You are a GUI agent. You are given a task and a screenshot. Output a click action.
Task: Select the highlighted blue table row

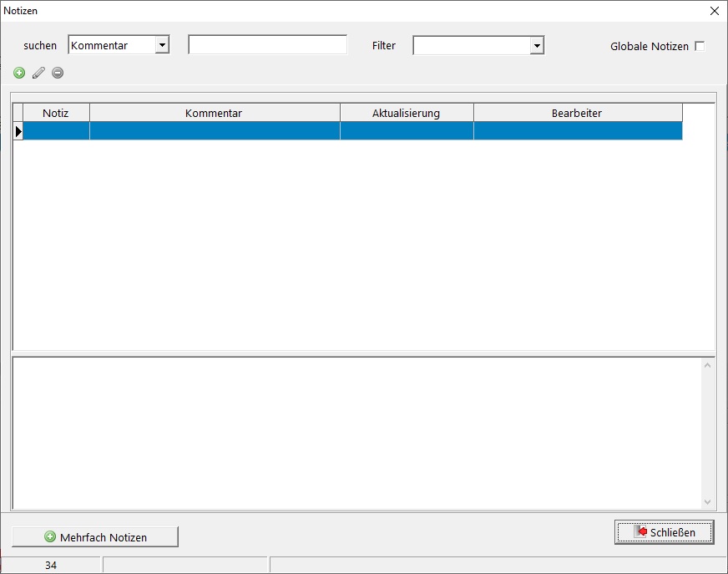[352, 131]
